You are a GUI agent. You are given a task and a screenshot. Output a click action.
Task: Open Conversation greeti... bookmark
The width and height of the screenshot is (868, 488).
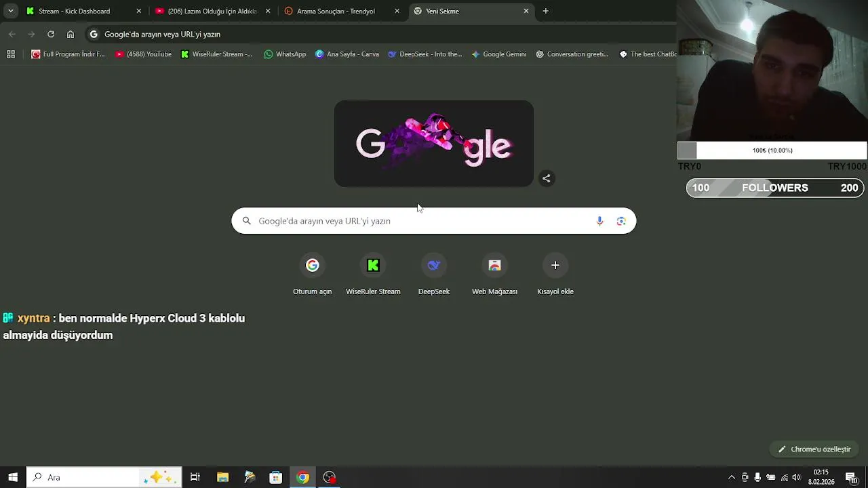(572, 54)
